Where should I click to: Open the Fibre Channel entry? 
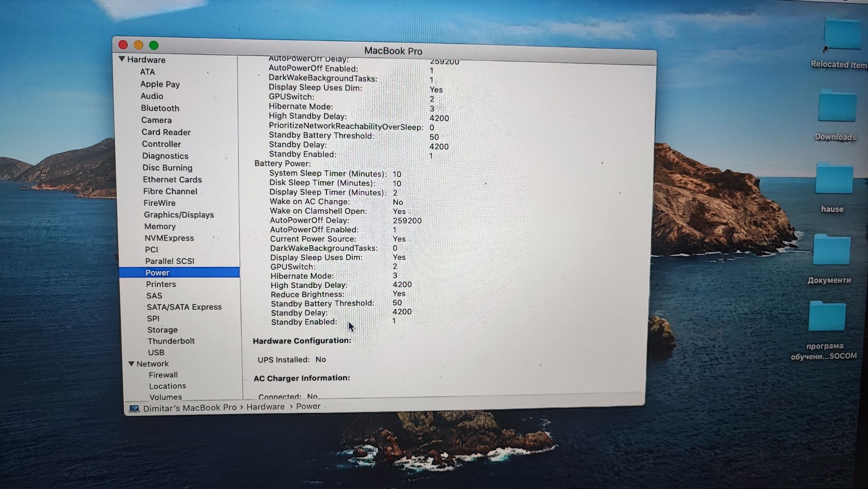[170, 191]
